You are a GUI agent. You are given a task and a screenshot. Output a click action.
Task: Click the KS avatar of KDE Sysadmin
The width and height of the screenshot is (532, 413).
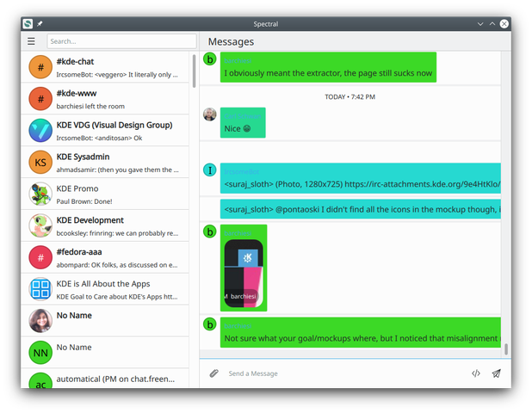tap(40, 163)
